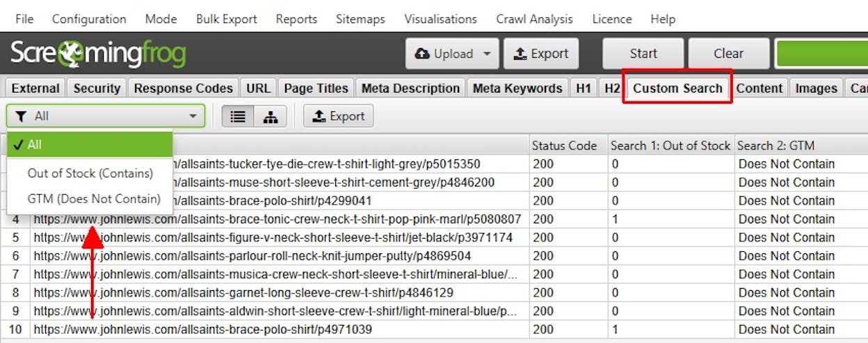Switch to the URL tab
This screenshot has width=868, height=343.
(258, 88)
